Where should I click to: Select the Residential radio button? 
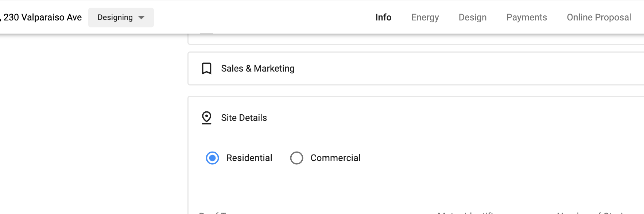[212, 158]
